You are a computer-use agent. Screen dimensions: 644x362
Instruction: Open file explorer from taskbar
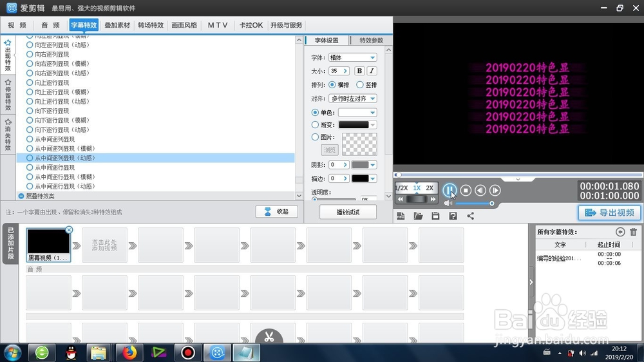click(99, 352)
